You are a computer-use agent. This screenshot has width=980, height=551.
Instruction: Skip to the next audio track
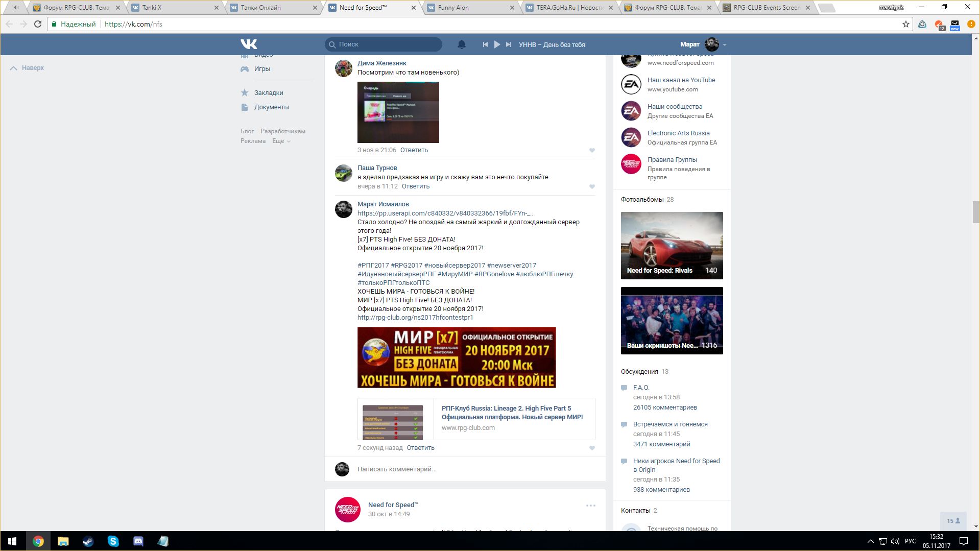click(508, 44)
